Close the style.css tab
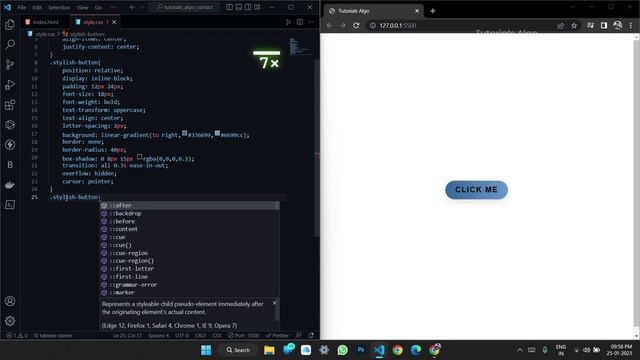Viewport: 640px width, 360px height. point(114,22)
